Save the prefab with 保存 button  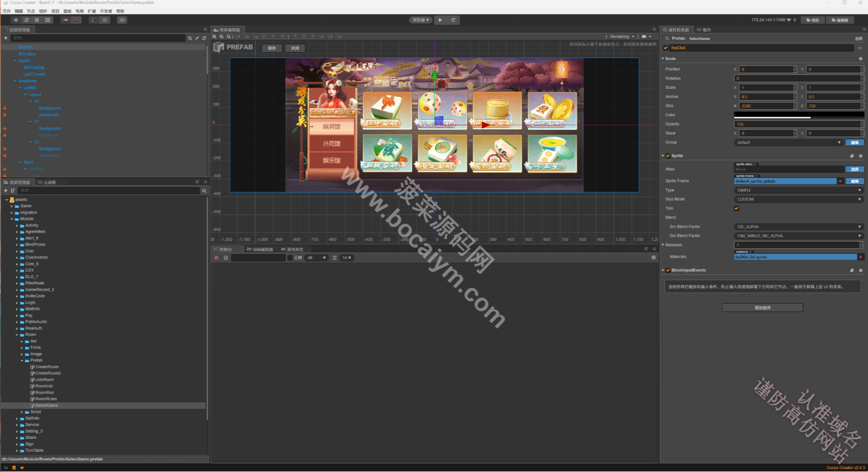(272, 48)
